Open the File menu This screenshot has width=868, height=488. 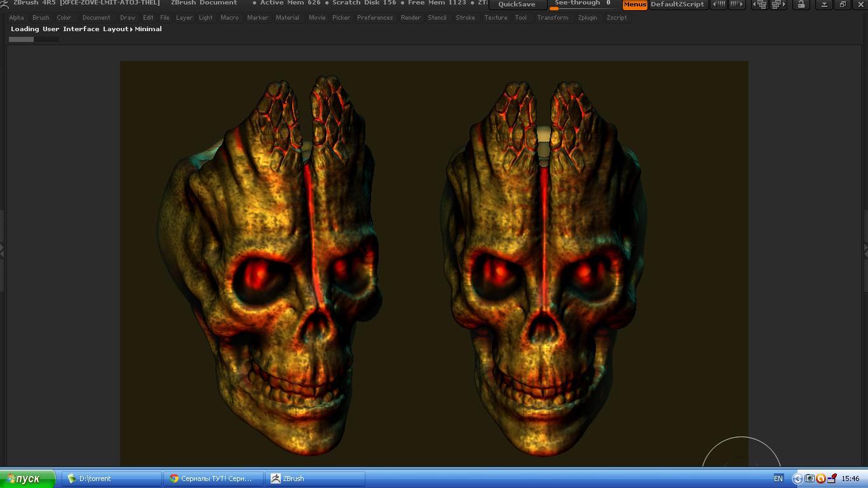tap(165, 18)
